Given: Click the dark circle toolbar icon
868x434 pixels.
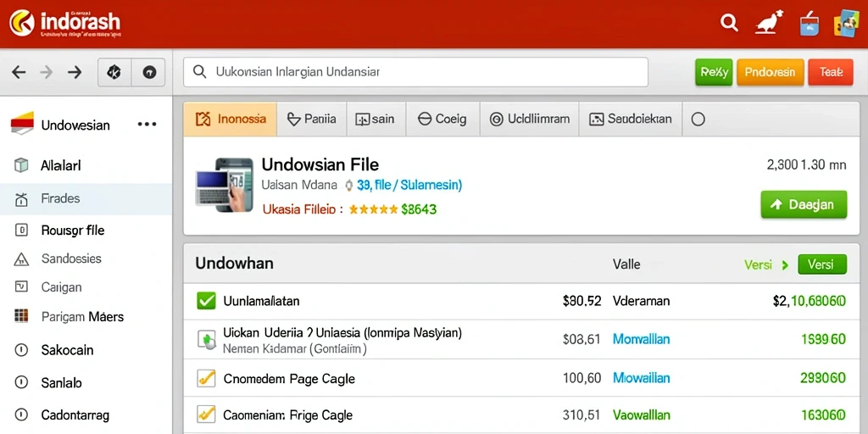Looking at the screenshot, I should [149, 72].
